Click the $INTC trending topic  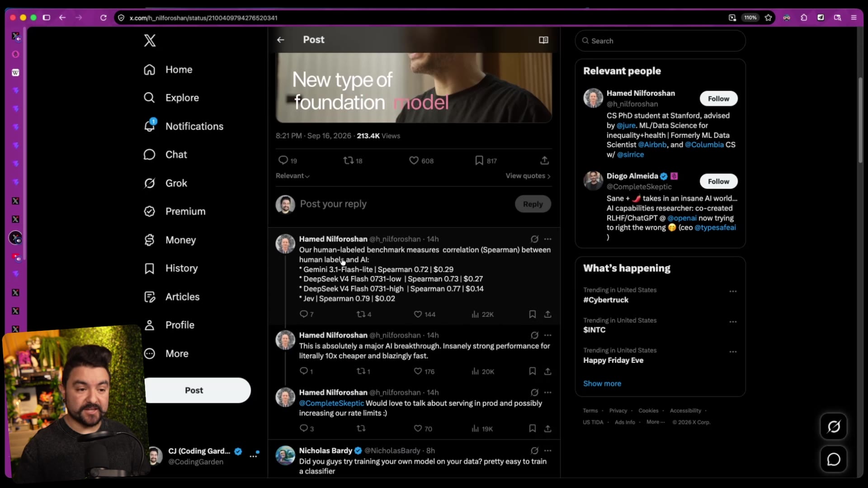[594, 330]
